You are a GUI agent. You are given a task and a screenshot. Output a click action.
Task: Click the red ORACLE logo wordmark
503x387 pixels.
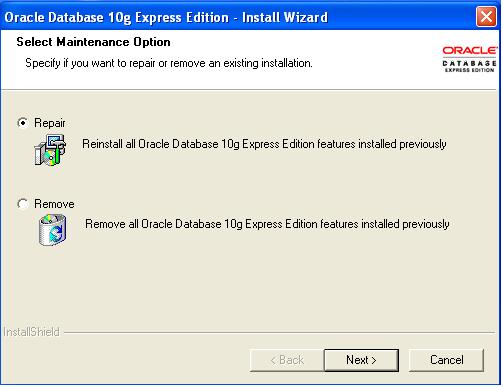(470, 50)
